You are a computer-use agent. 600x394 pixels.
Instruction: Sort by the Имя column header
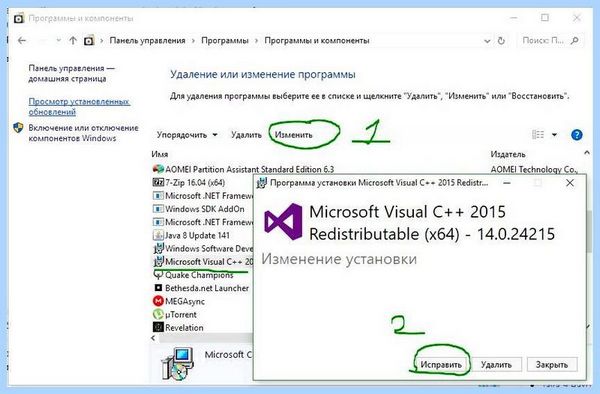tap(160, 154)
